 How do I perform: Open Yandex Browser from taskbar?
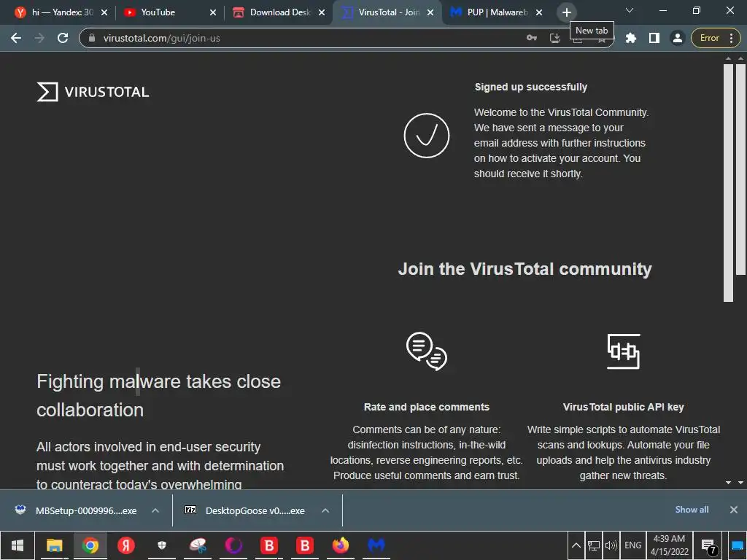(x=125, y=545)
